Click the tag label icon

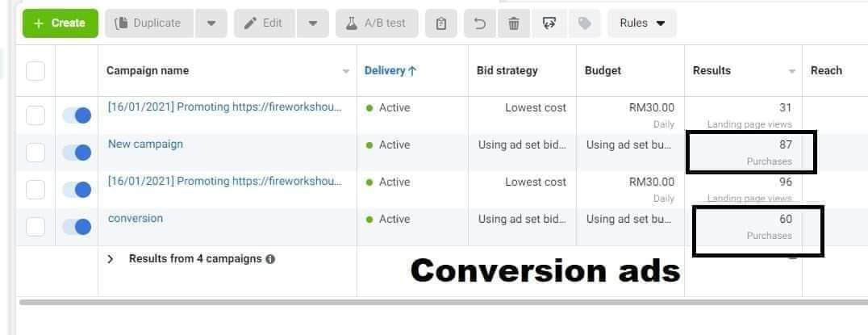(584, 23)
